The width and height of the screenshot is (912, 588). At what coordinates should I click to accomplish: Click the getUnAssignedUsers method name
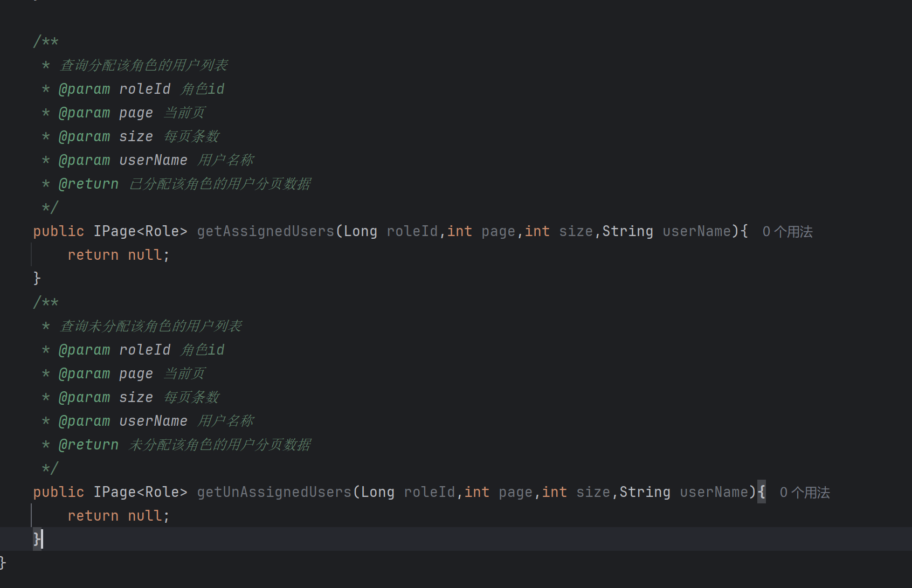pyautogui.click(x=274, y=493)
